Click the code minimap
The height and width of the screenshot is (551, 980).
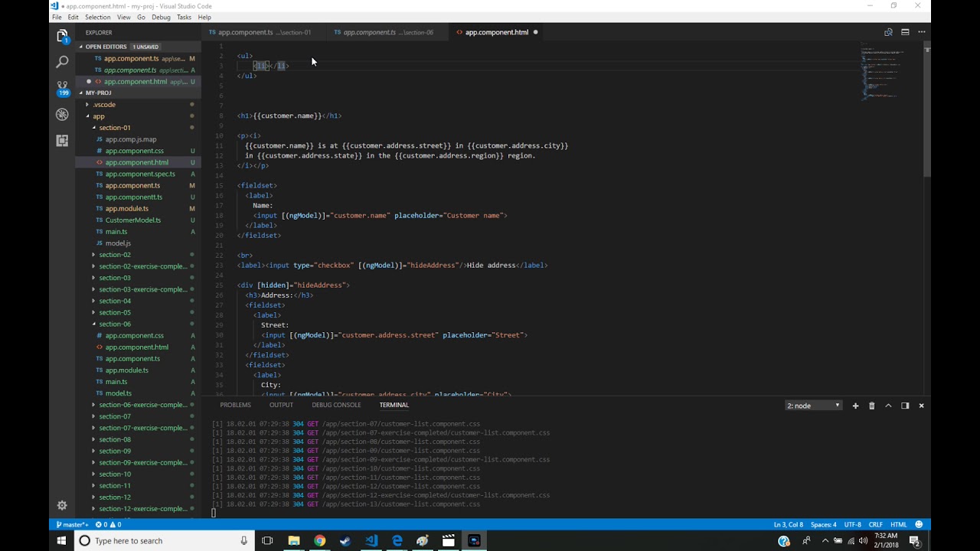coord(882,73)
